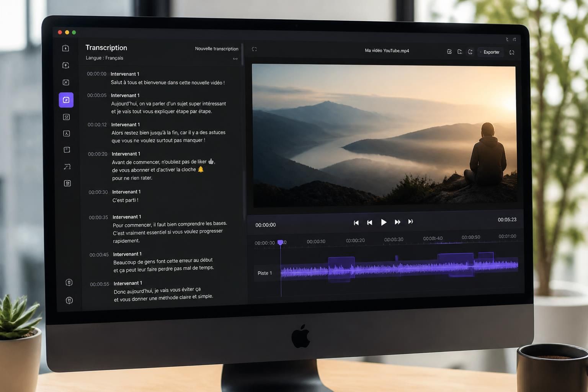Jump to transcript timestamp 00:00:12
588x392 pixels.
click(x=97, y=125)
